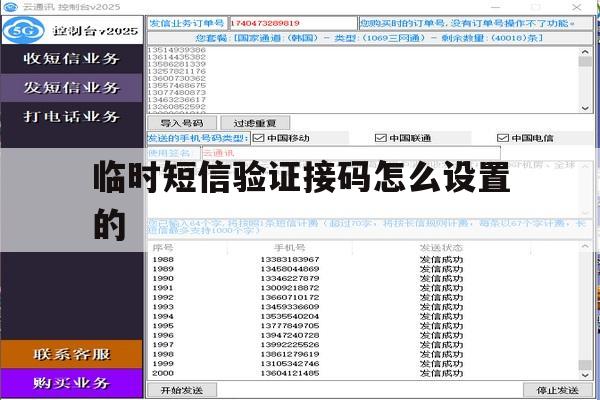Click the 过滤重复 button
The image size is (600, 400).
(255, 123)
